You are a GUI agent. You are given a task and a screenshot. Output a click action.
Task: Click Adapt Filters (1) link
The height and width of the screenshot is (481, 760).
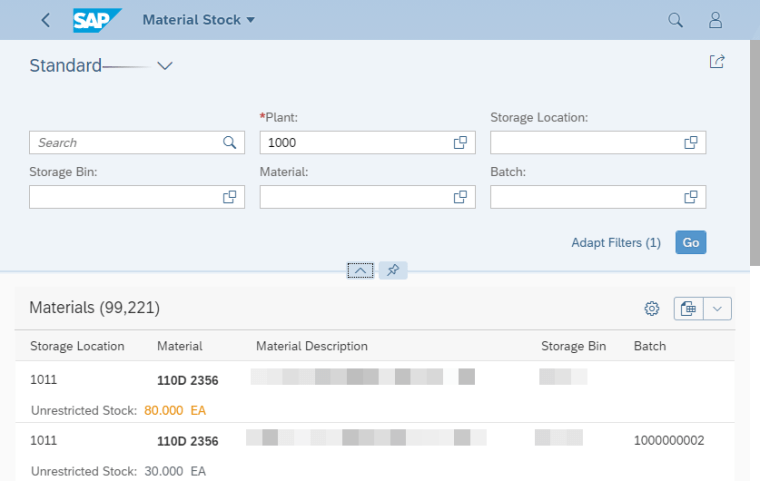click(x=616, y=243)
